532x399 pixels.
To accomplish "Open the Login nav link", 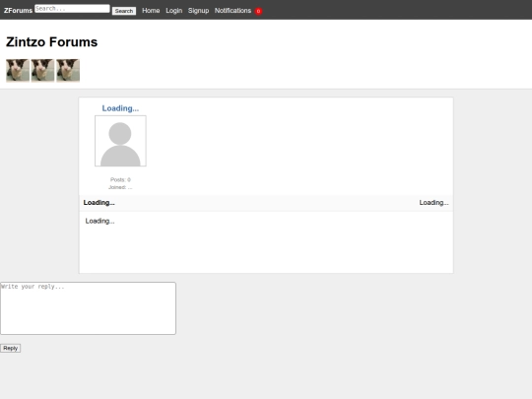I will point(173,11).
